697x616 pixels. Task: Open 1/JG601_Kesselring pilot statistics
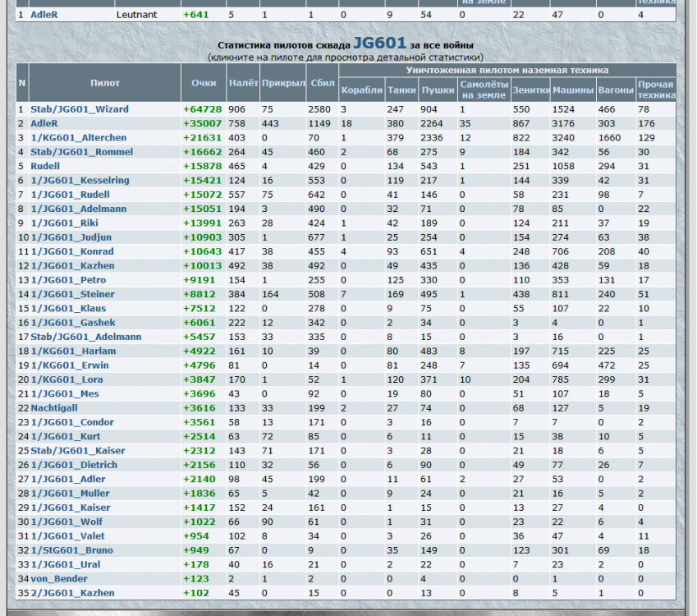80,181
